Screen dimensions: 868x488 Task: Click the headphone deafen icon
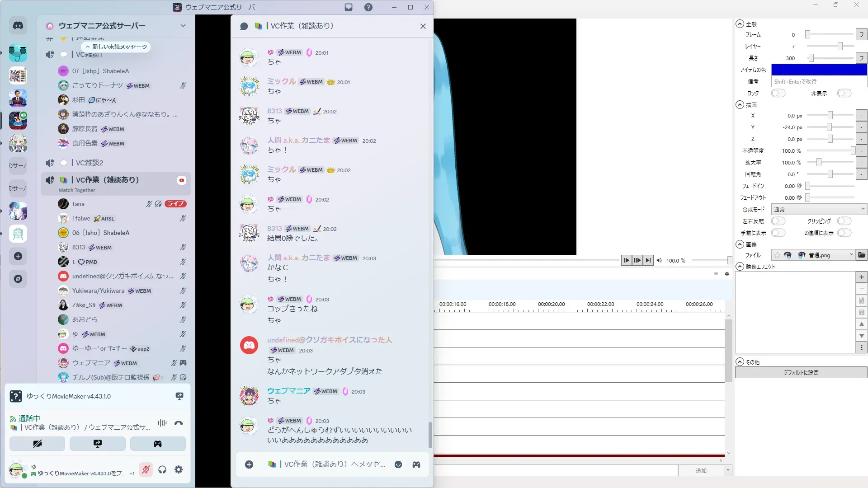(x=162, y=469)
